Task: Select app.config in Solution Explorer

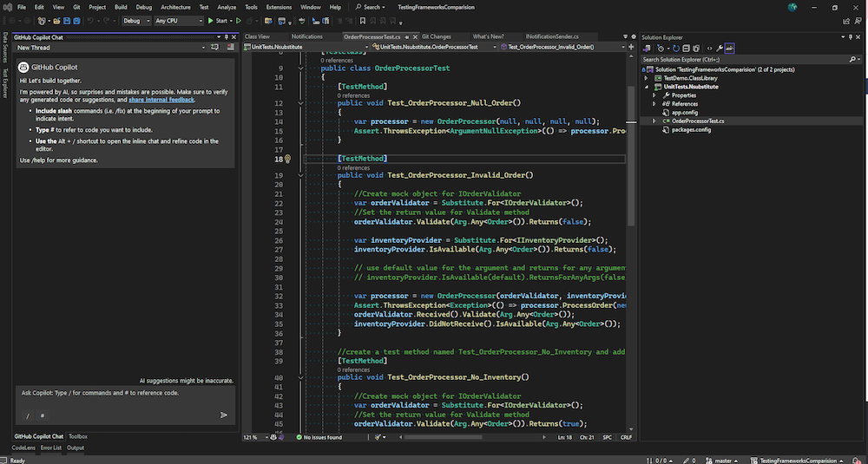Action: click(x=684, y=113)
